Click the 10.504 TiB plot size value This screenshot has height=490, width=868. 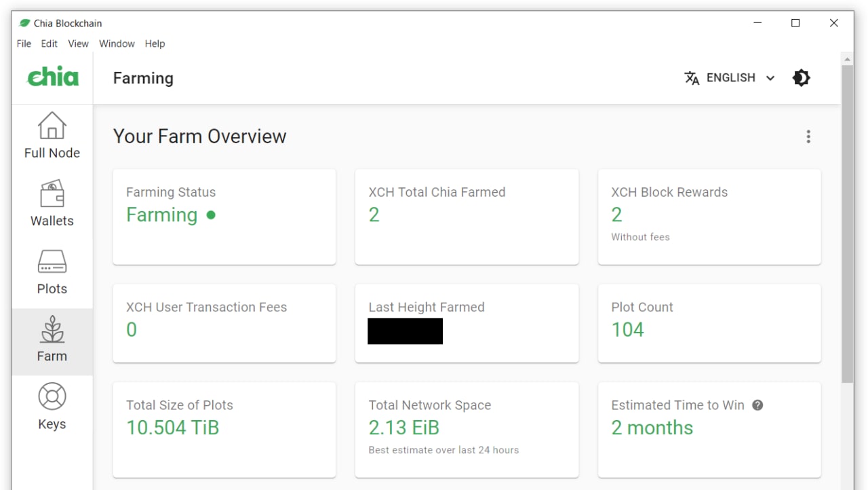[x=172, y=428]
